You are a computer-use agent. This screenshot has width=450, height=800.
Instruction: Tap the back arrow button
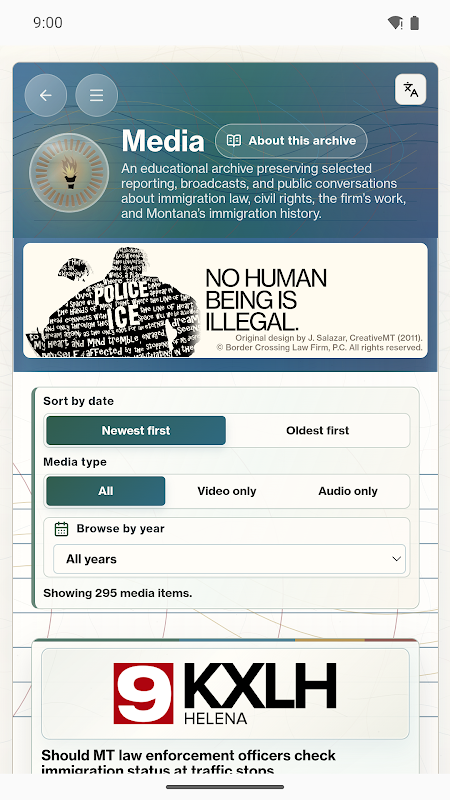tap(46, 95)
